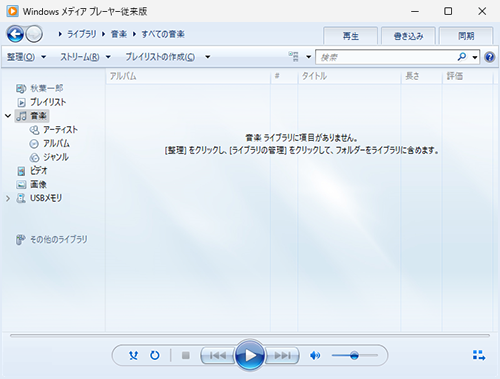Image resolution: width=500 pixels, height=379 pixels.
Task: Click the search magnifier icon
Action: pos(462,57)
